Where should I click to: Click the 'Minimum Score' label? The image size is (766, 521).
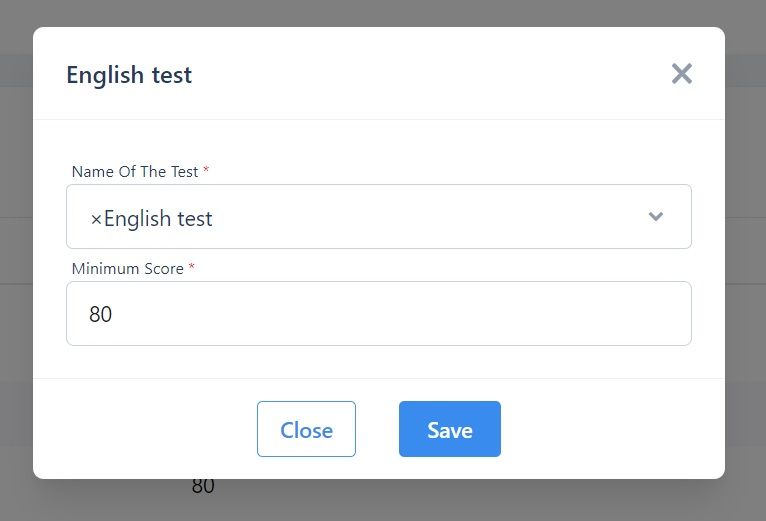tap(127, 268)
